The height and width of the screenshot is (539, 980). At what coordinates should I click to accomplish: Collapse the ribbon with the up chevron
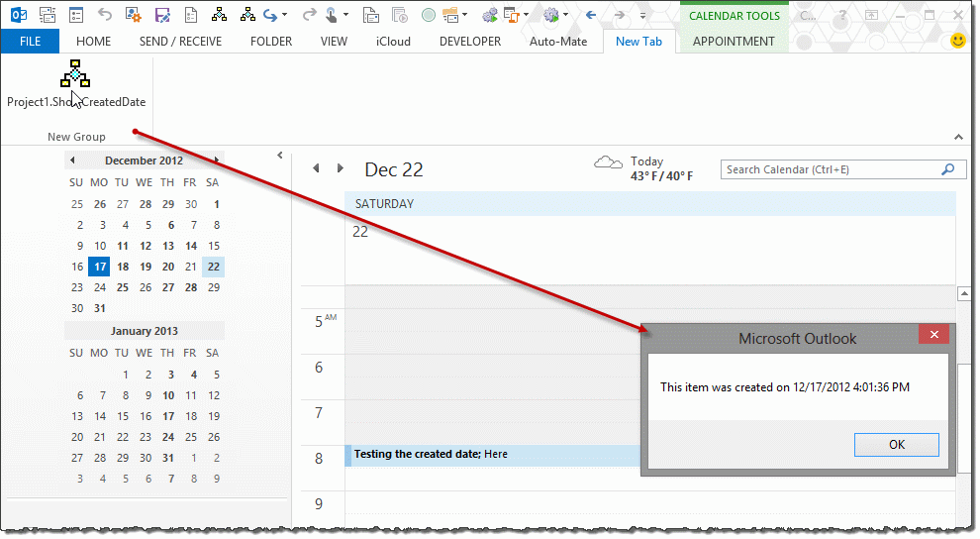(x=958, y=137)
